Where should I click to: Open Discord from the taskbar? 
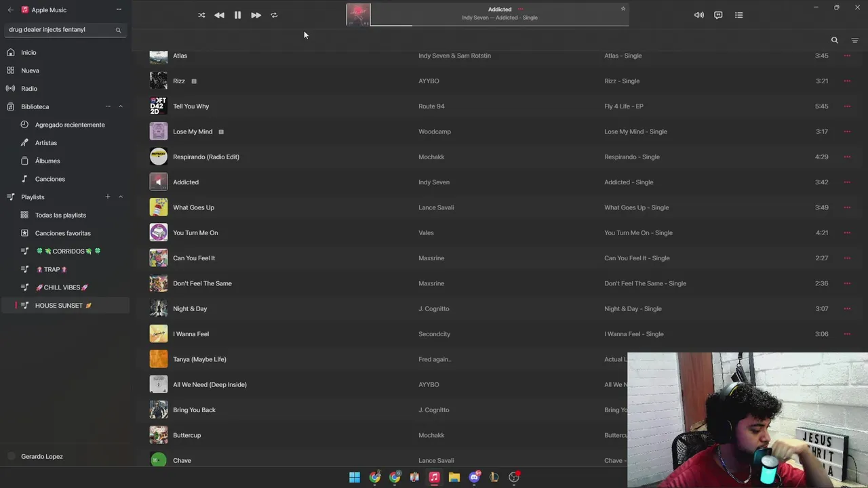475,477
